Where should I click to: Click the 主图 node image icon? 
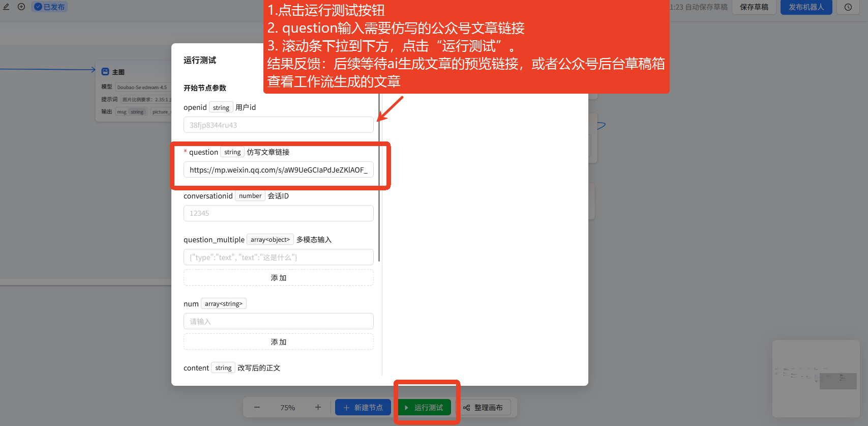point(105,72)
